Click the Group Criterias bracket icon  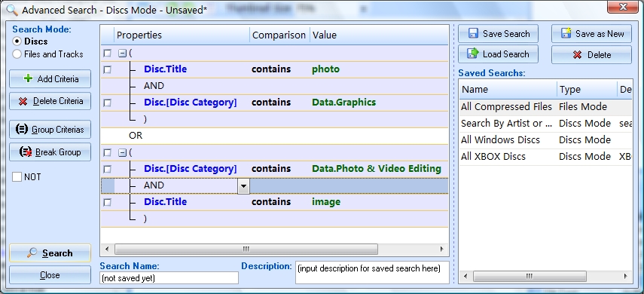(21, 129)
